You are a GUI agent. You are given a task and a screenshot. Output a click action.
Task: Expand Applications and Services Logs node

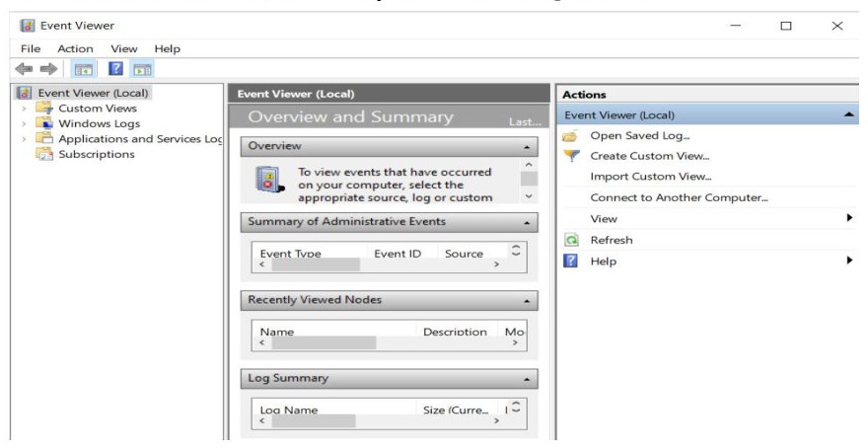point(24,139)
